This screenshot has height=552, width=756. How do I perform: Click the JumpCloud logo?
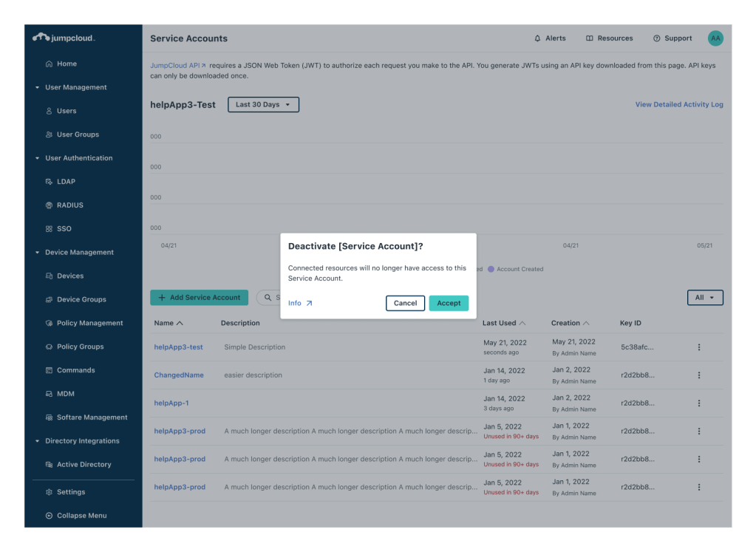point(64,38)
